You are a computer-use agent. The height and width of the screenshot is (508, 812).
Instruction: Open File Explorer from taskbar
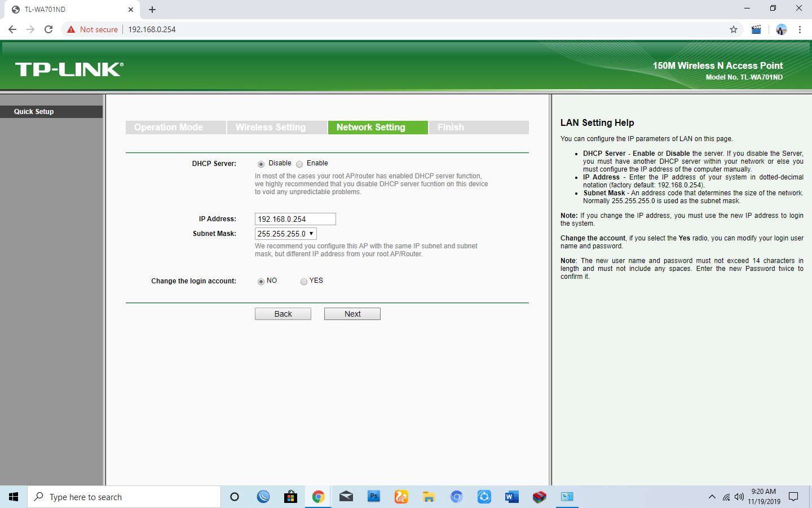(x=429, y=497)
